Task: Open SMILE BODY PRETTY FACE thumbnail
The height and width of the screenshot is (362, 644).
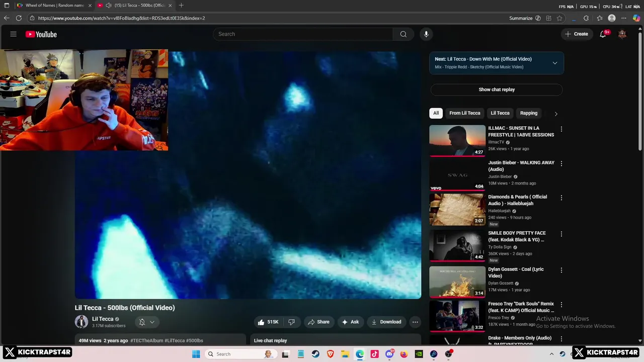Action: (457, 245)
